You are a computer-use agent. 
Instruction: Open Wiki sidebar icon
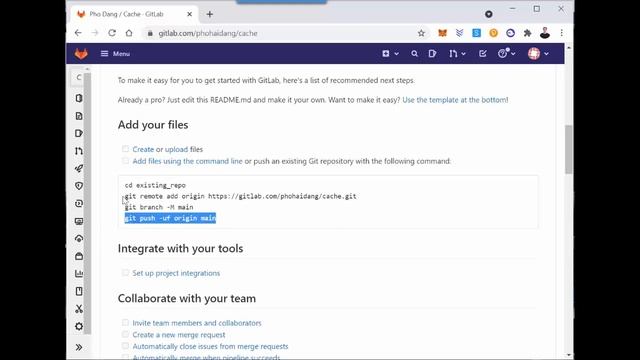pyautogui.click(x=79, y=291)
